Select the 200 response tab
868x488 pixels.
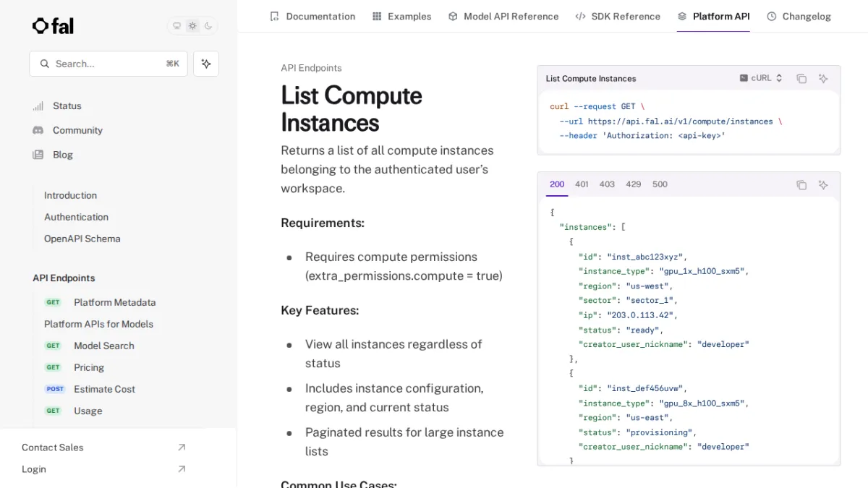click(x=557, y=184)
